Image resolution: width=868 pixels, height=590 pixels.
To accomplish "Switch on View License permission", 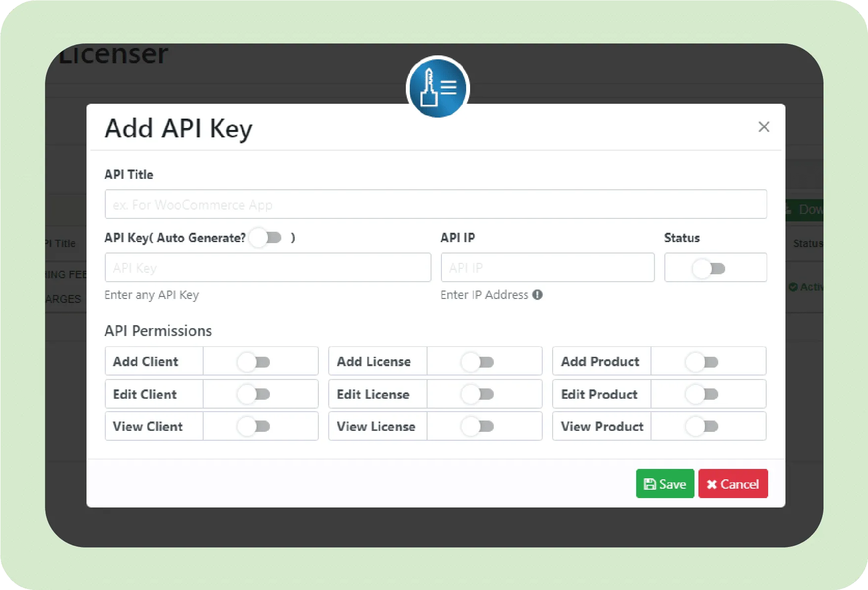I will [x=477, y=426].
